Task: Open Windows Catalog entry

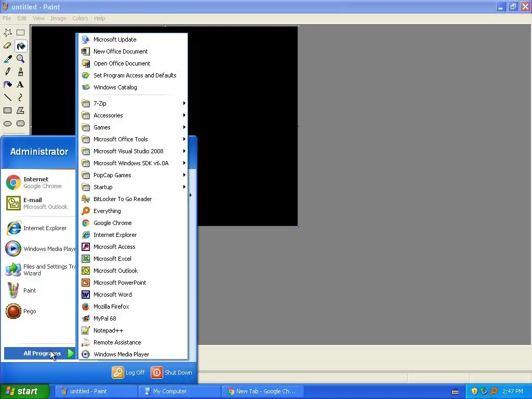Action: point(133,87)
